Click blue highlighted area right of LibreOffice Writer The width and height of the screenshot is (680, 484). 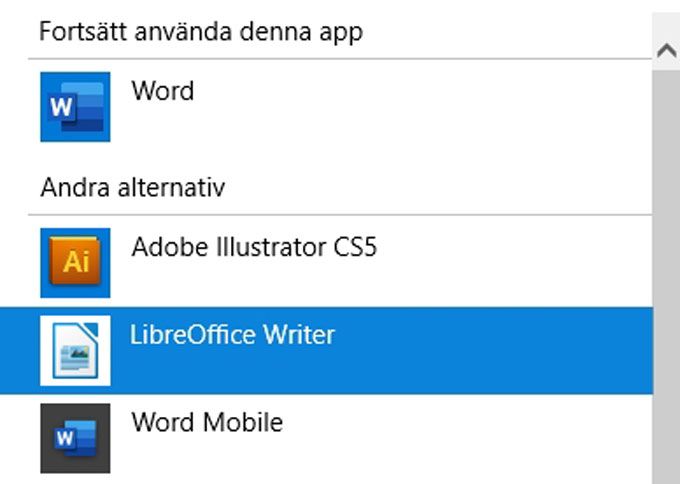coord(490,350)
